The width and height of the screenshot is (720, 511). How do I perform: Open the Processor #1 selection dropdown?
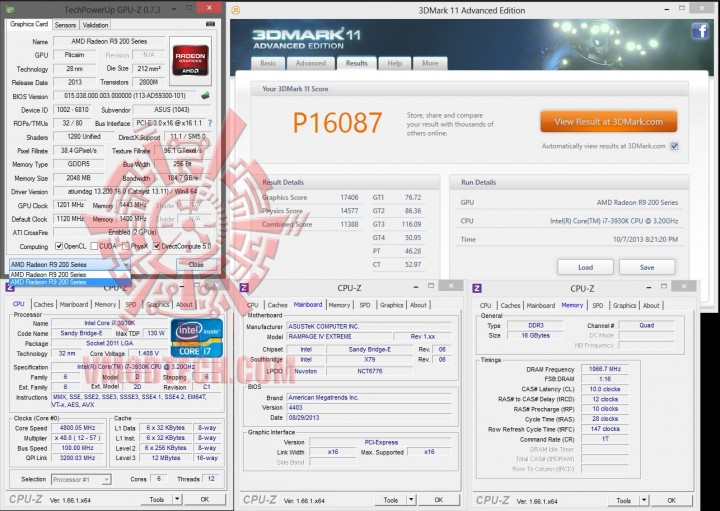(x=81, y=479)
